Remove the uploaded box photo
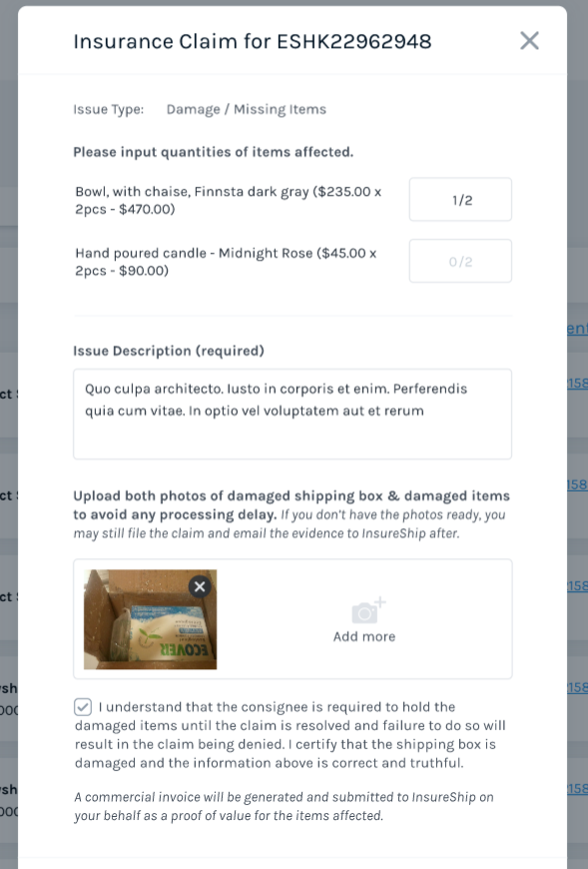 [200, 586]
